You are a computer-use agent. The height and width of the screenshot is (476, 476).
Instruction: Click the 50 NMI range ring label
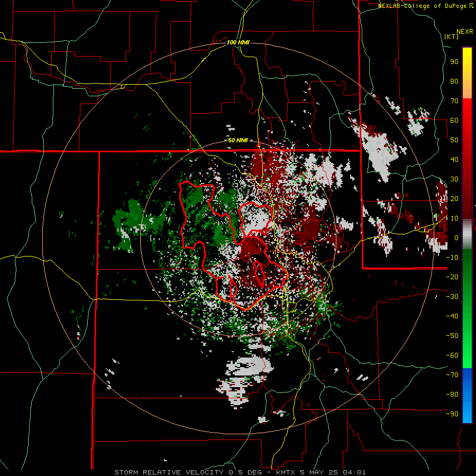[238, 140]
